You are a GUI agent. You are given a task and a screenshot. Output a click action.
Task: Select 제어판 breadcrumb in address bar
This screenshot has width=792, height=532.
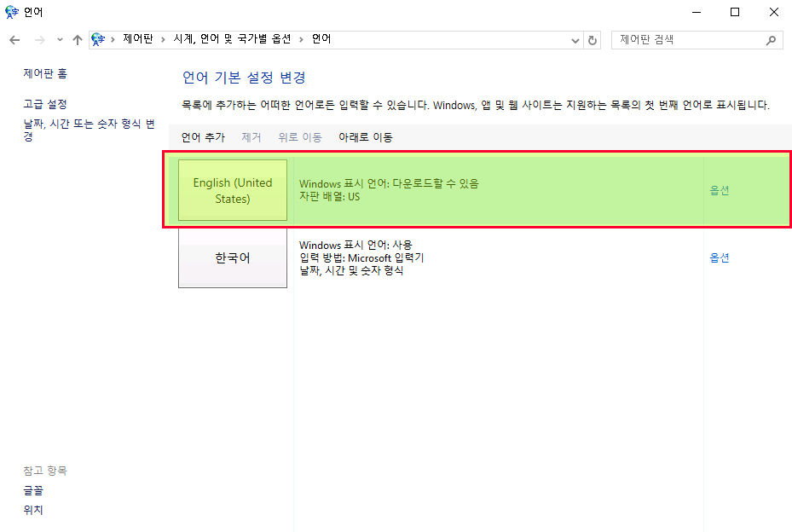click(x=138, y=39)
